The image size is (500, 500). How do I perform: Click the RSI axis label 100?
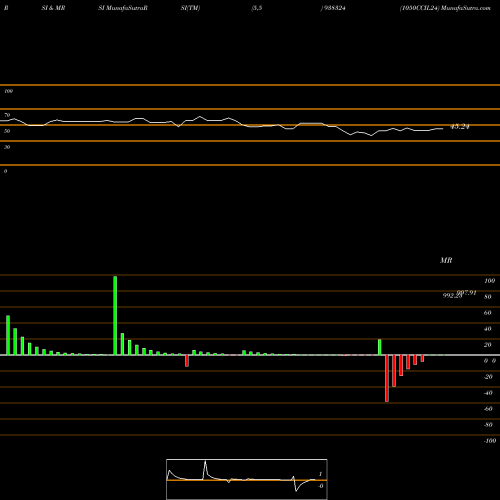click(8, 91)
